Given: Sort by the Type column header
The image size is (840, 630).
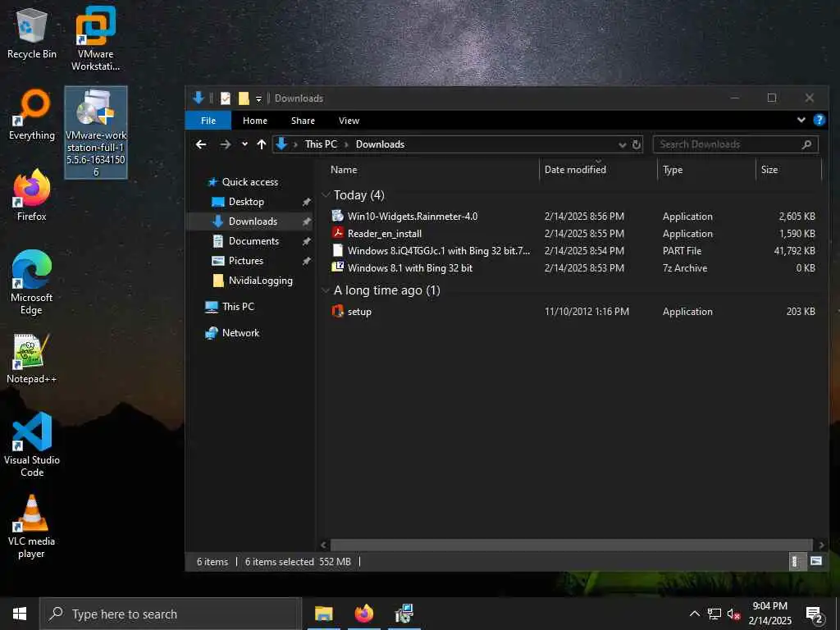Looking at the screenshot, I should (x=706, y=169).
